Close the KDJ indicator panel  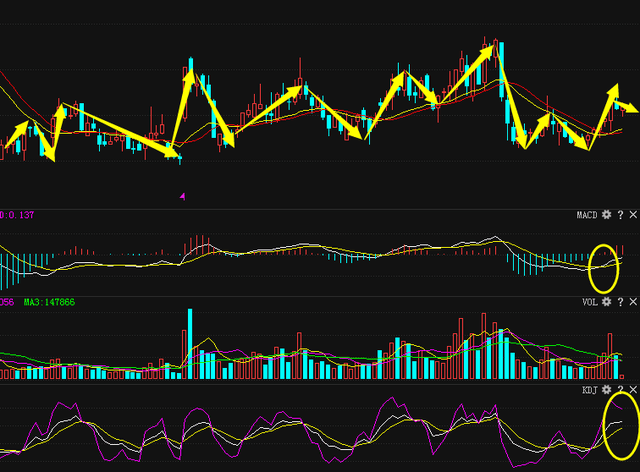[633, 388]
